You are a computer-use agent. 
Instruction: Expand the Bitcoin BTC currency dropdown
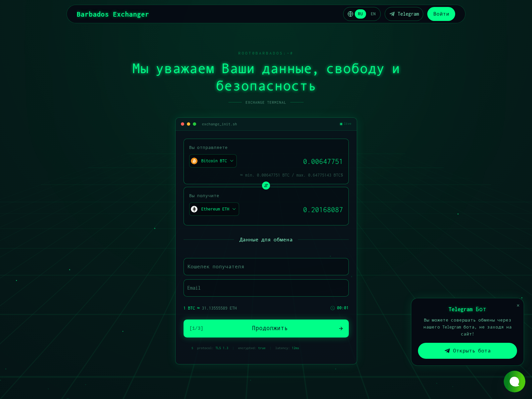click(213, 161)
